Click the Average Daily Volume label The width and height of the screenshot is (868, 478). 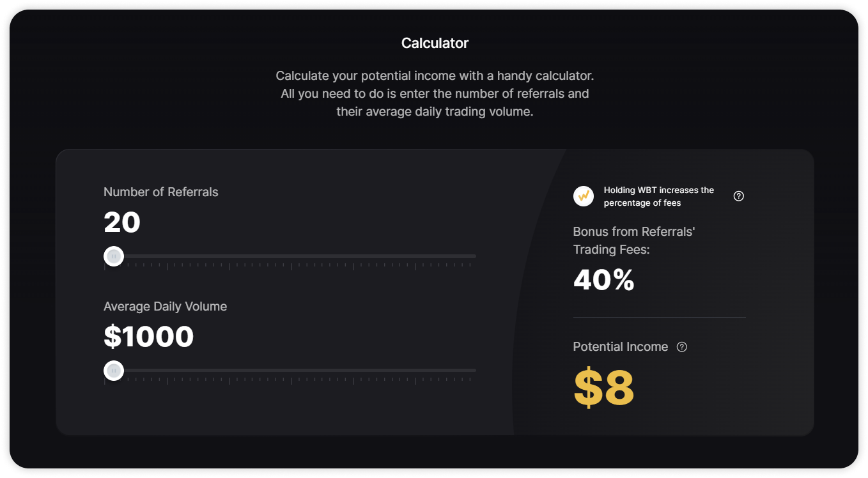pos(166,306)
